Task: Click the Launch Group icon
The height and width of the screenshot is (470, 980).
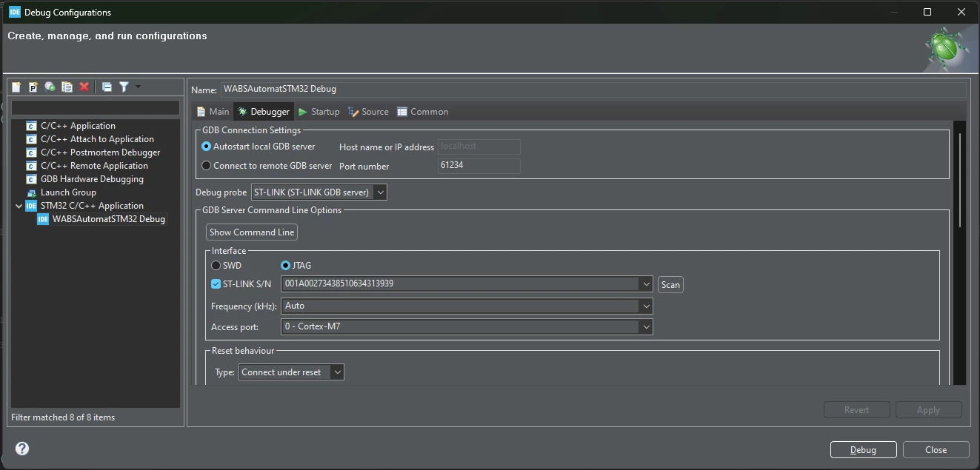Action: pyautogui.click(x=31, y=192)
